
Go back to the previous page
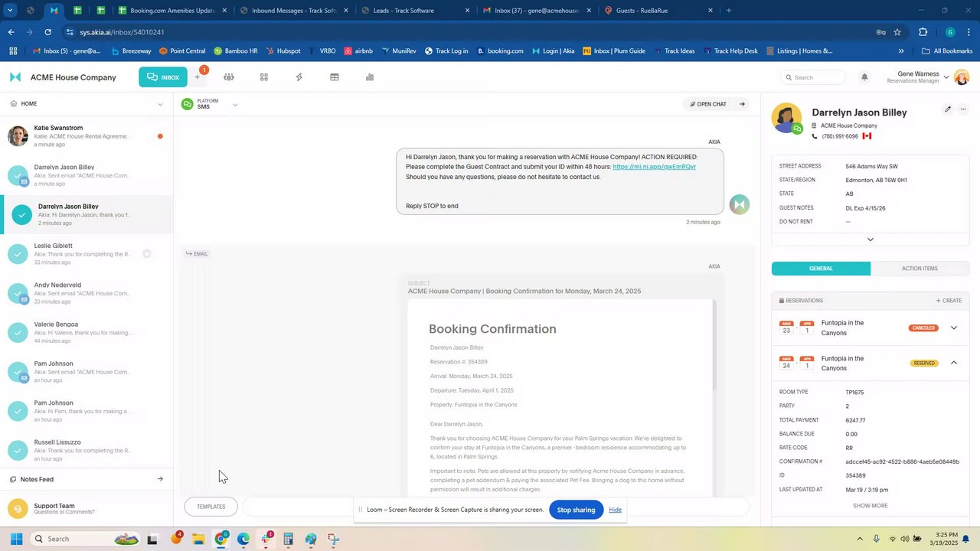[x=11, y=32]
